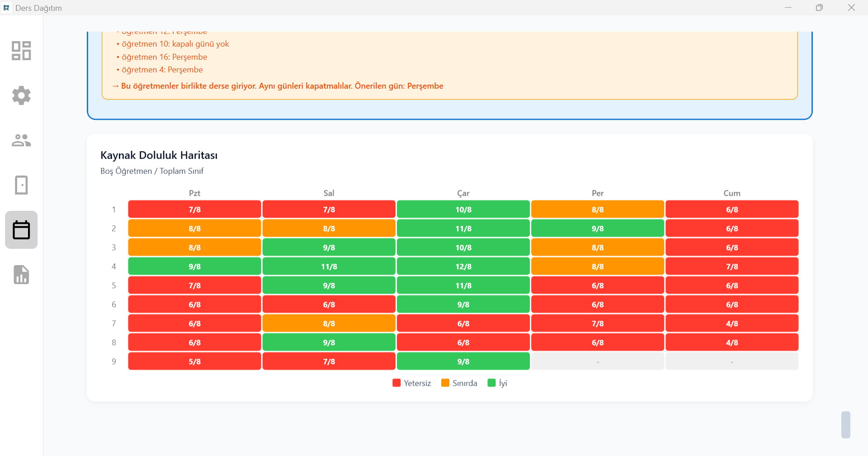Open the reports chart icon

tap(21, 275)
